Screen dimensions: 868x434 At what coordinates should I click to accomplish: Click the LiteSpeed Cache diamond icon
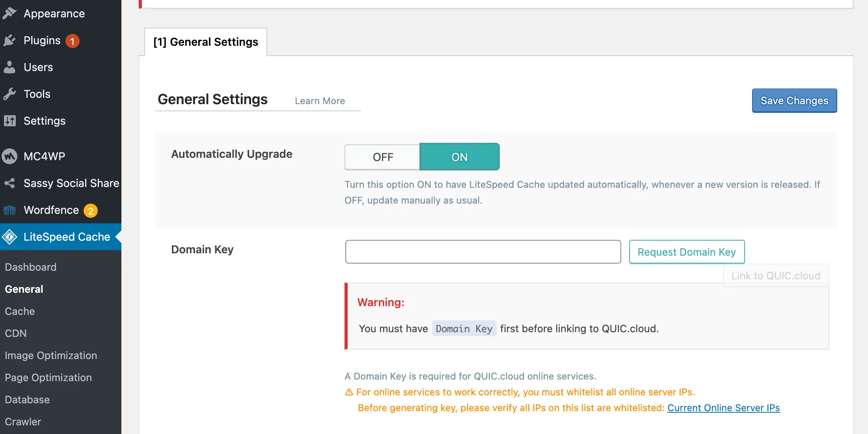9,237
